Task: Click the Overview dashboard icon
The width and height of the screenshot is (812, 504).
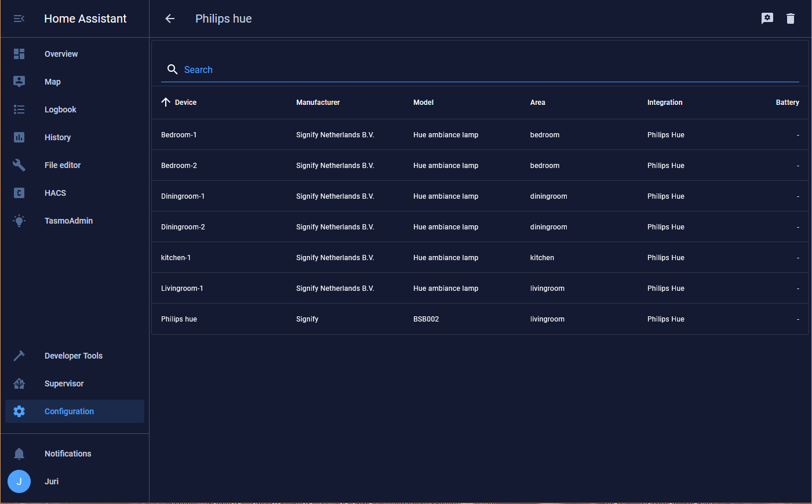Action: [19, 54]
